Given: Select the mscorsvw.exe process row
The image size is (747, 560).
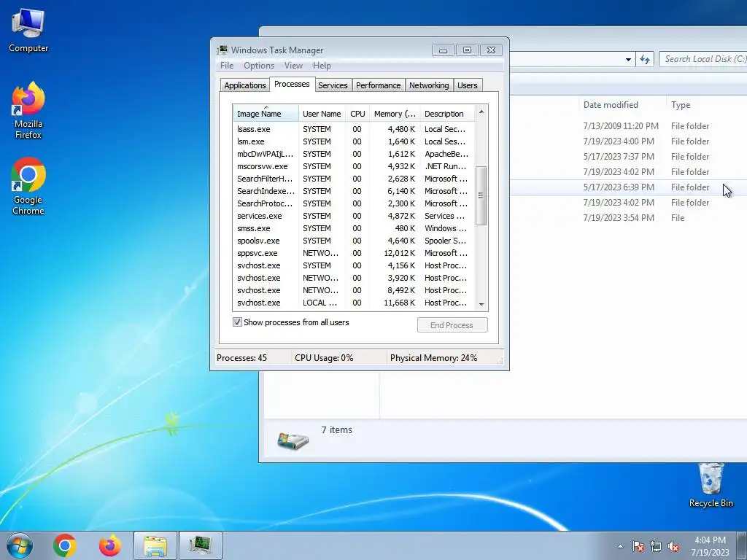Looking at the screenshot, I should 354,166.
